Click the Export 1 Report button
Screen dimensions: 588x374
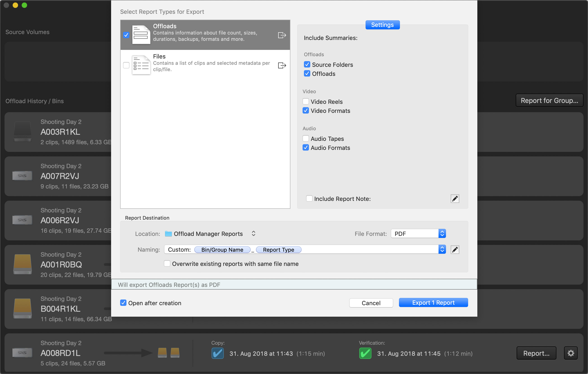[x=433, y=302]
